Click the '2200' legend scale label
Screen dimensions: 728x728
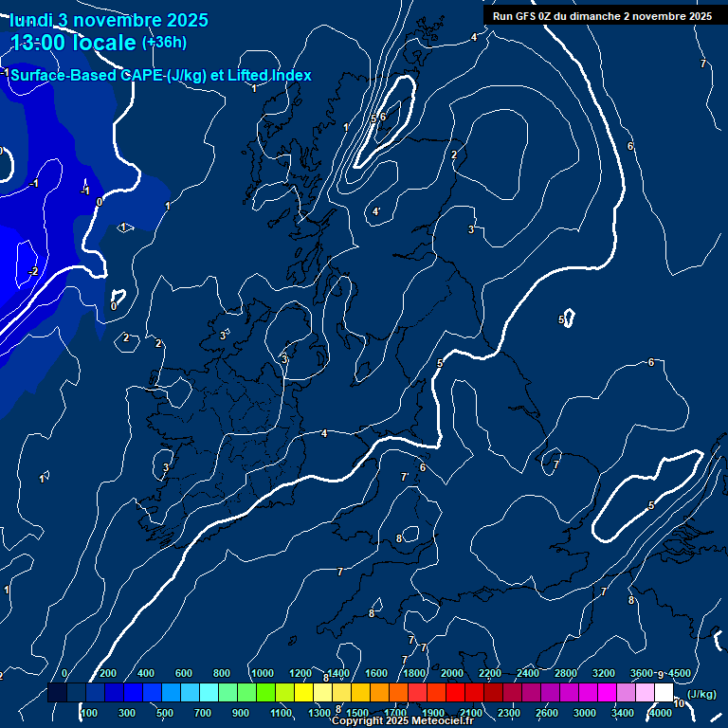point(490,673)
